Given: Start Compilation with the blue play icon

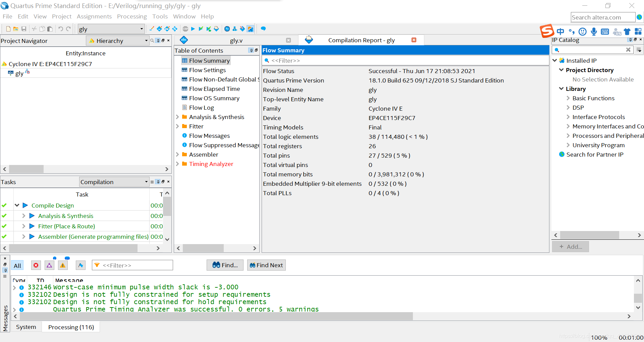Looking at the screenshot, I should (x=193, y=29).
